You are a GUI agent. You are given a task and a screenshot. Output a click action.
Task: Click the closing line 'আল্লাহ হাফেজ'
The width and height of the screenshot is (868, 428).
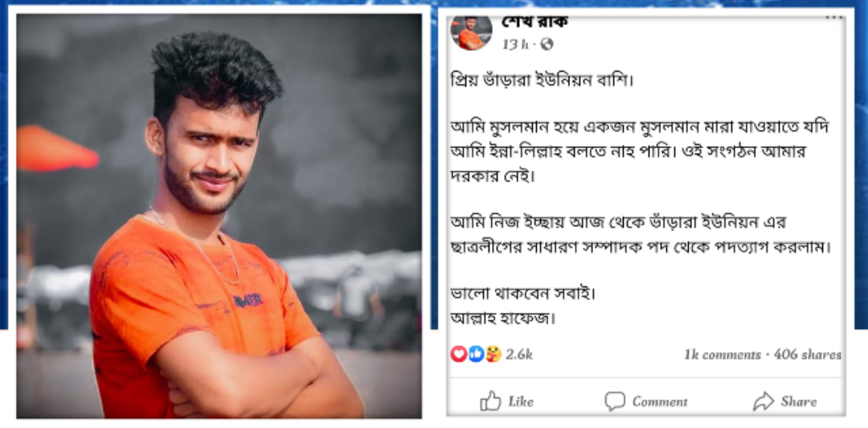point(502,319)
